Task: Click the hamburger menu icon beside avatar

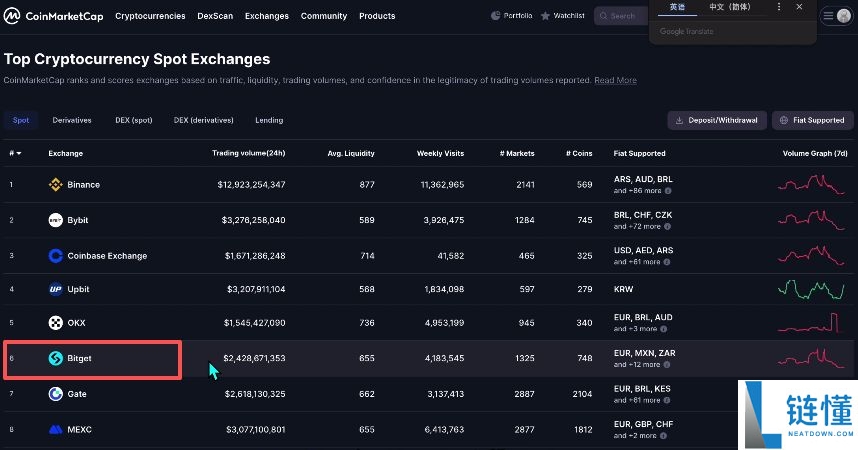Action: point(828,16)
